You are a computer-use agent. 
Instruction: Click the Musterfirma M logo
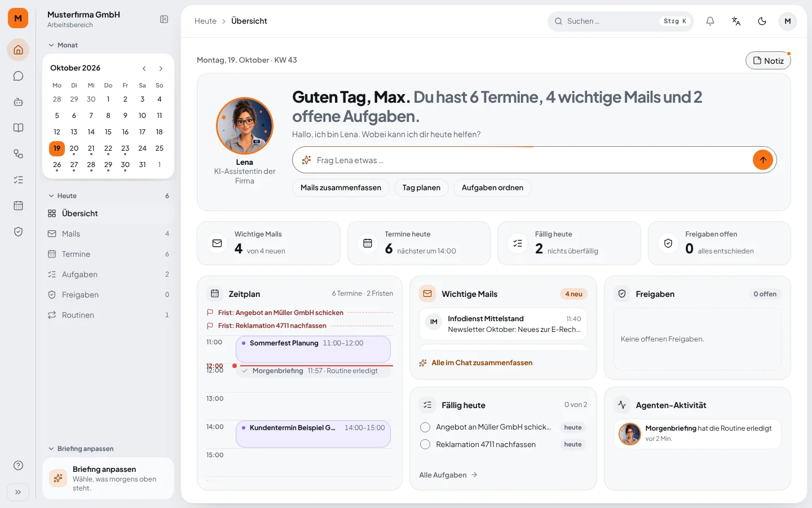coord(18,18)
